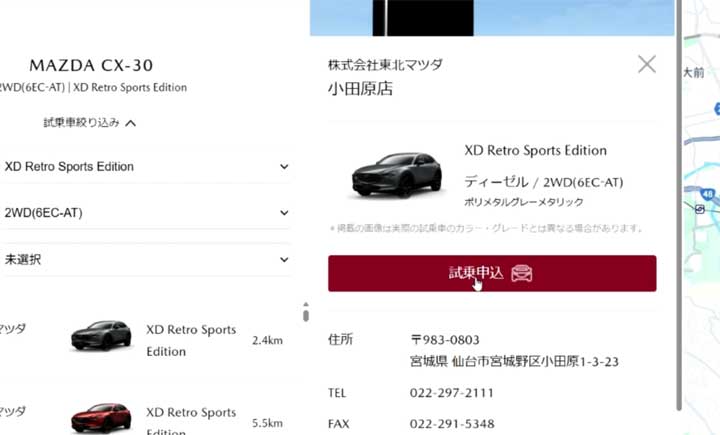Click the 5.5km distance label
Screen dimensions: 720x435
(267, 423)
